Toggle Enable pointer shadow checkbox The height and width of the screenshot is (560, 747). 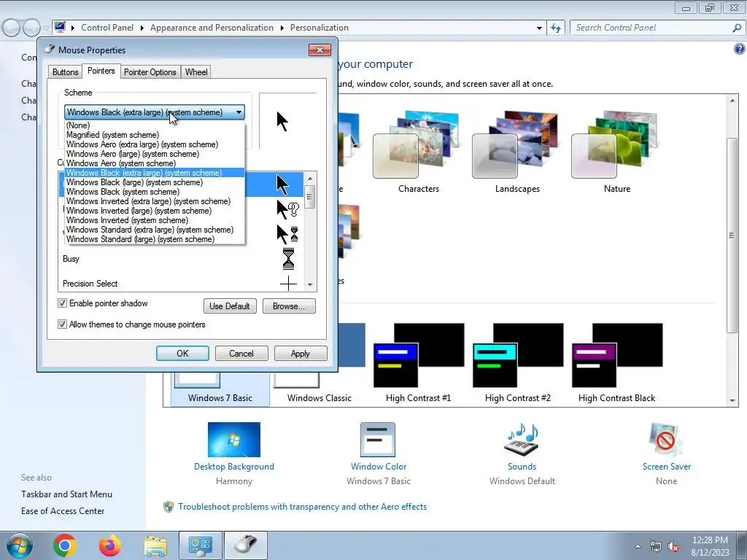pos(62,303)
